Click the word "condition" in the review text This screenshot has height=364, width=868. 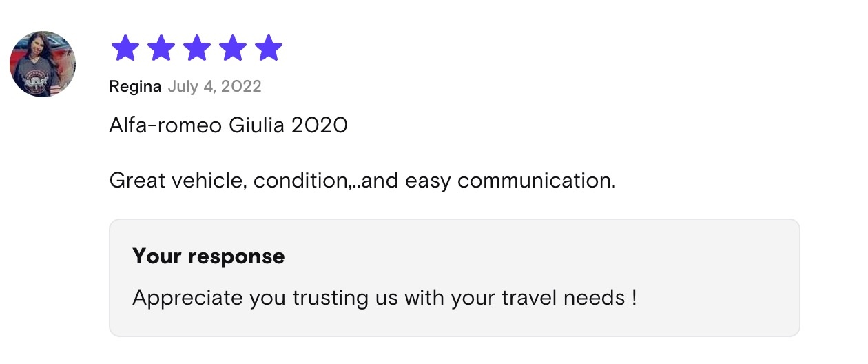[x=300, y=181]
